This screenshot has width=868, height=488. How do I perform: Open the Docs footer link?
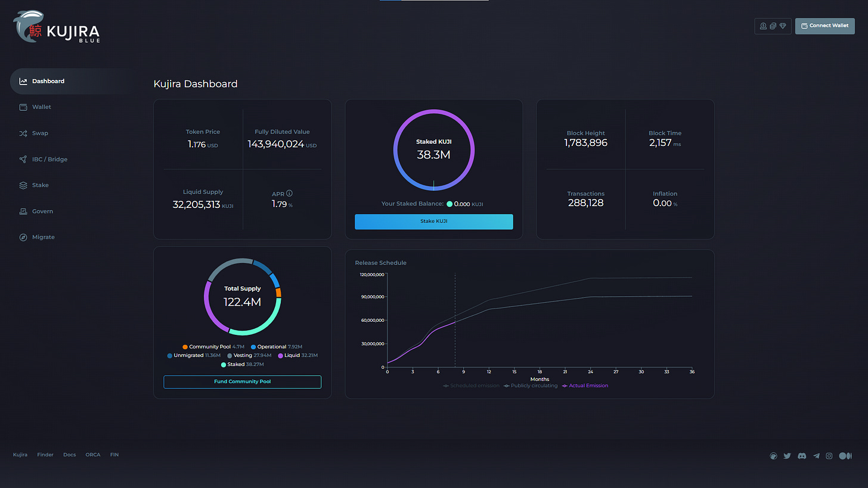pyautogui.click(x=70, y=455)
